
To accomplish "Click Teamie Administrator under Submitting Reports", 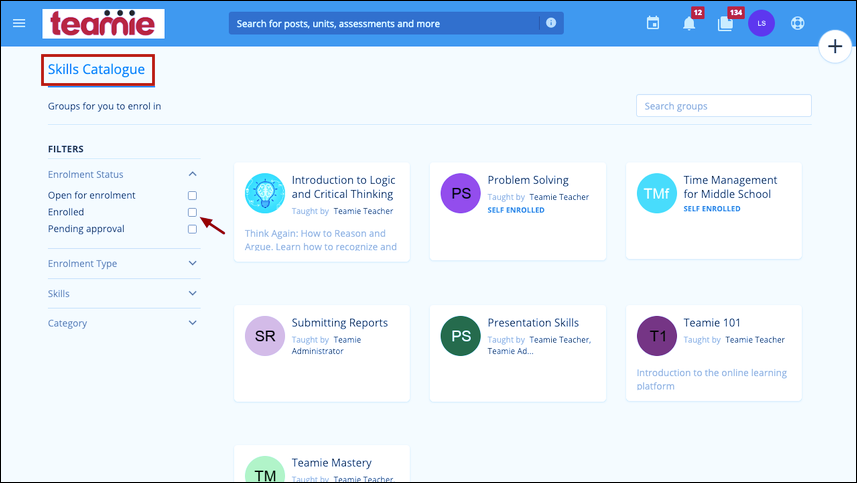I will (326, 345).
